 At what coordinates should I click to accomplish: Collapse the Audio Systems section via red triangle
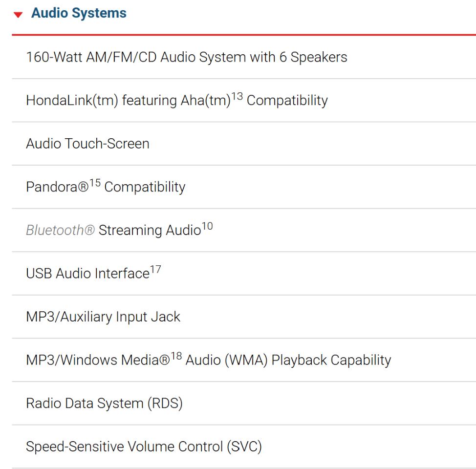pos(18,15)
